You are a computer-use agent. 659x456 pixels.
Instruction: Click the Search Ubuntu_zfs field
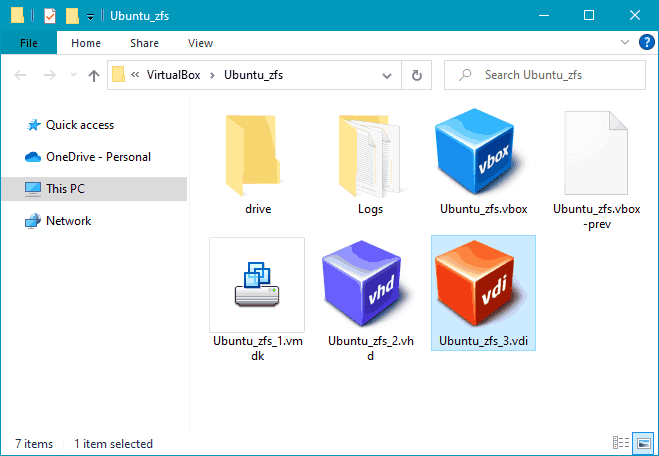(545, 75)
